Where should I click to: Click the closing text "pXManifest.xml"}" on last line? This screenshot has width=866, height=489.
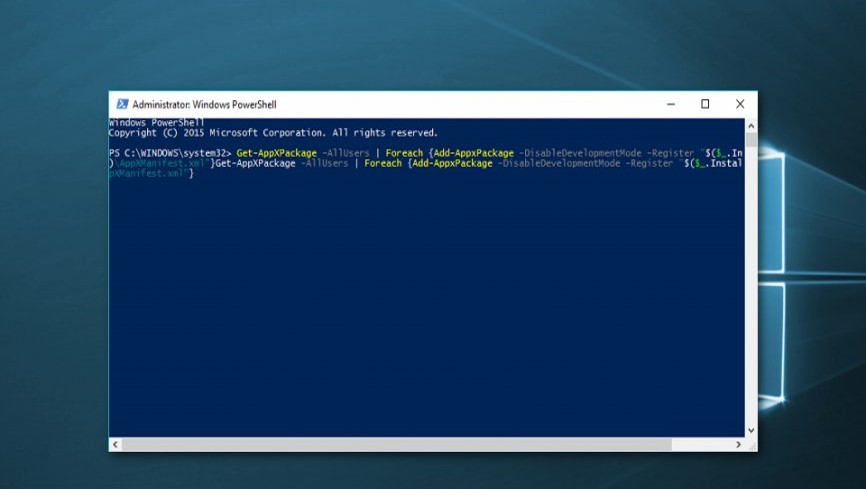[151, 173]
